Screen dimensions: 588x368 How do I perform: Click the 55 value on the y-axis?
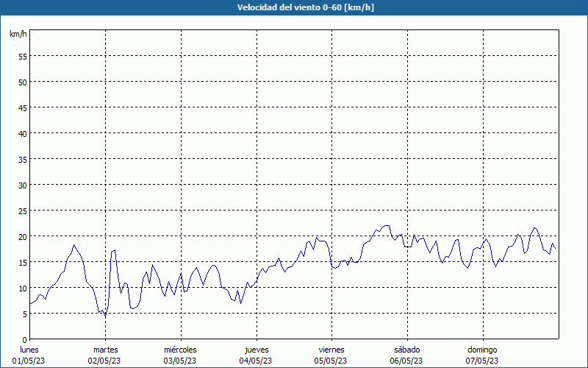(x=23, y=57)
